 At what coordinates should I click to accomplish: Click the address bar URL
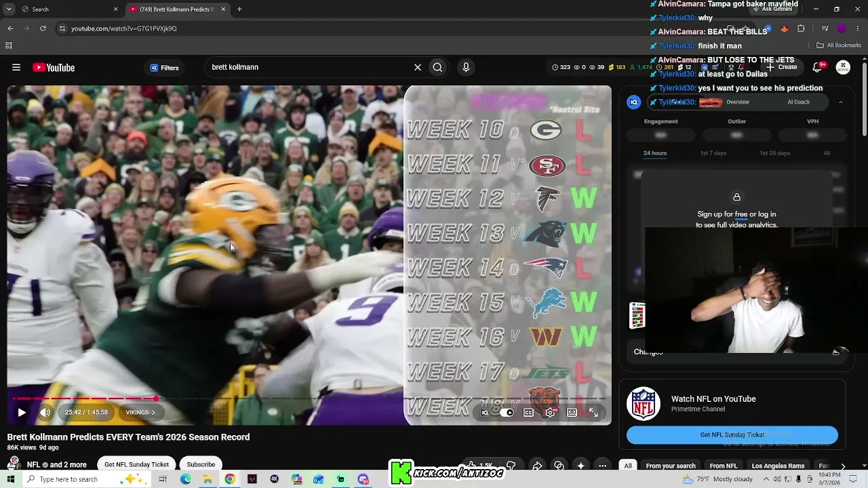click(124, 28)
